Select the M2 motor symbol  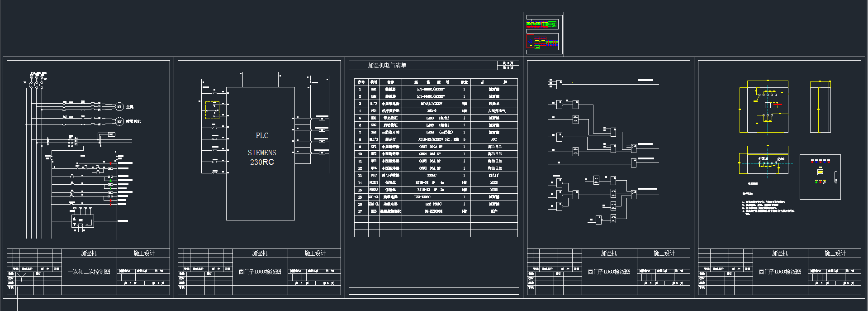119,121
